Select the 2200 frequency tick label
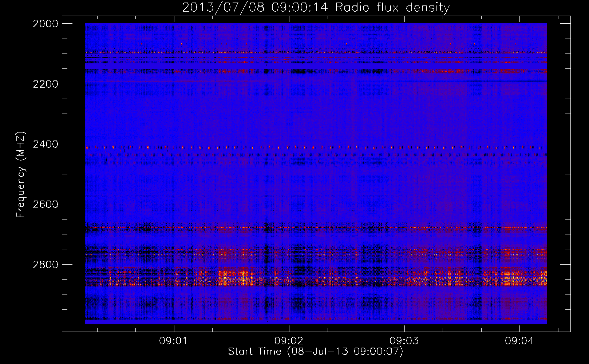The height and width of the screenshot is (364, 589). point(46,84)
